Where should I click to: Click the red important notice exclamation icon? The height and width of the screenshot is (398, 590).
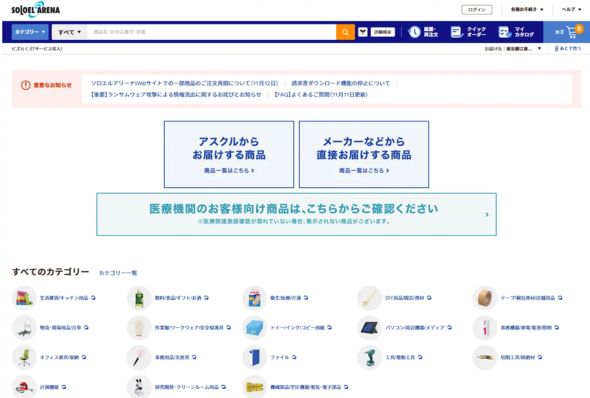pos(26,85)
